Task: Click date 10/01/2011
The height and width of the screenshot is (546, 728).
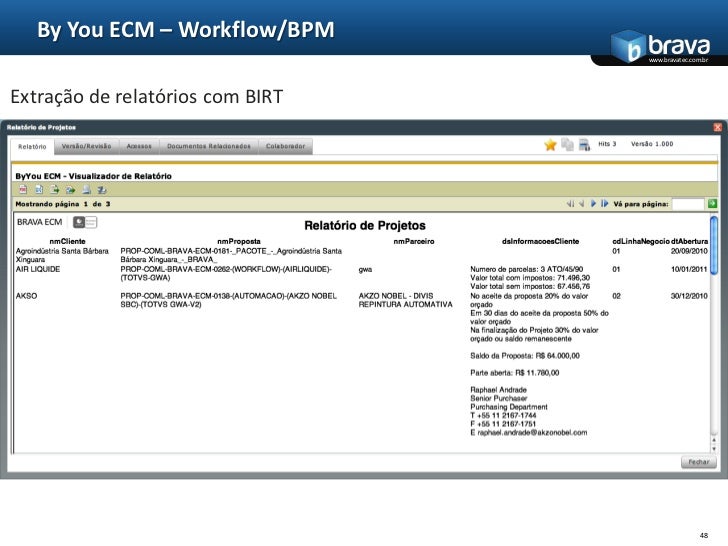Action: [689, 269]
